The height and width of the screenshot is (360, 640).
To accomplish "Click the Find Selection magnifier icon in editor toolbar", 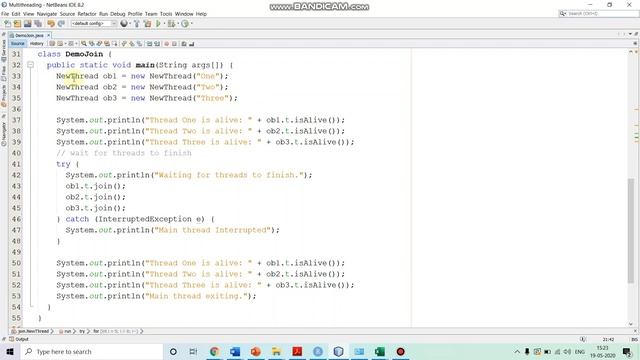I will pos(84,44).
